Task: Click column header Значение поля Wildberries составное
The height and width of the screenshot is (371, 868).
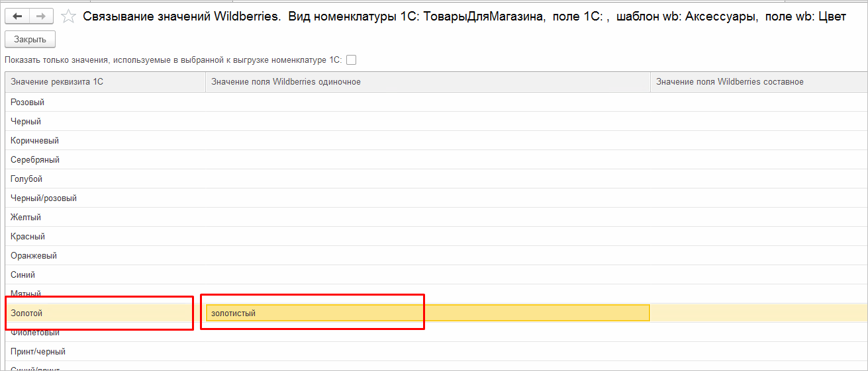Action: coord(759,81)
